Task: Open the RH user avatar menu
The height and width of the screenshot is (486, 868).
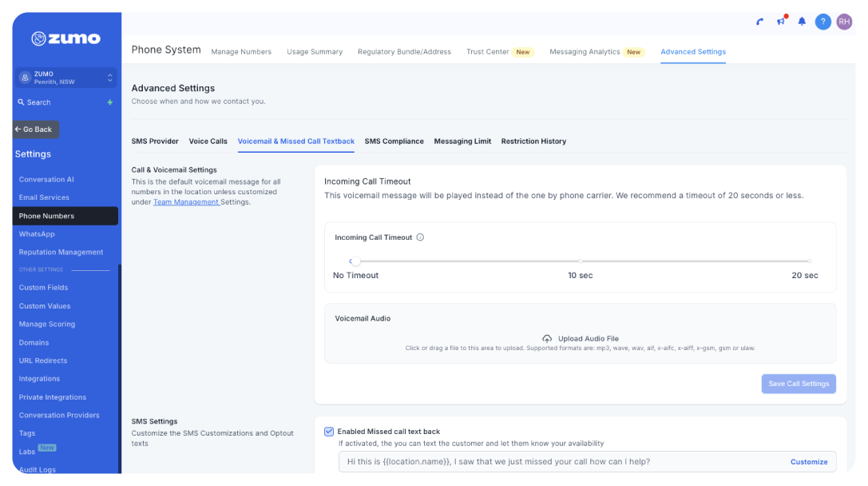Action: pyautogui.click(x=843, y=22)
